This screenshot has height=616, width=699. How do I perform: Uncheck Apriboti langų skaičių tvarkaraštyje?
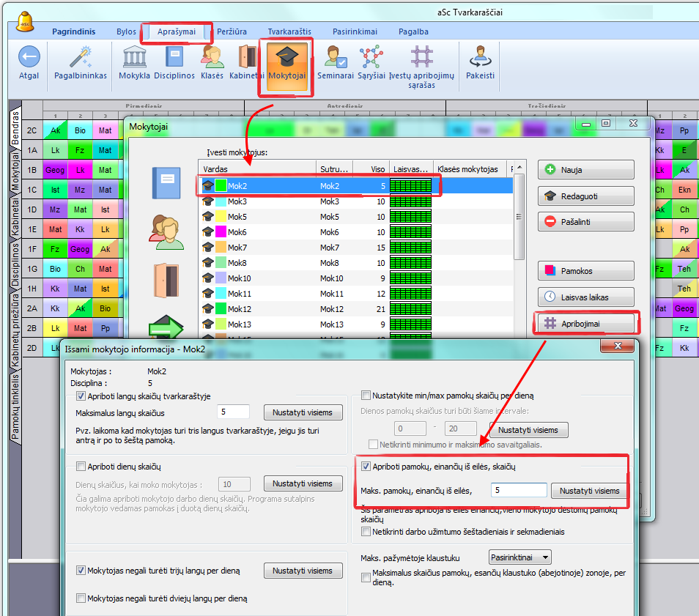tap(81, 396)
